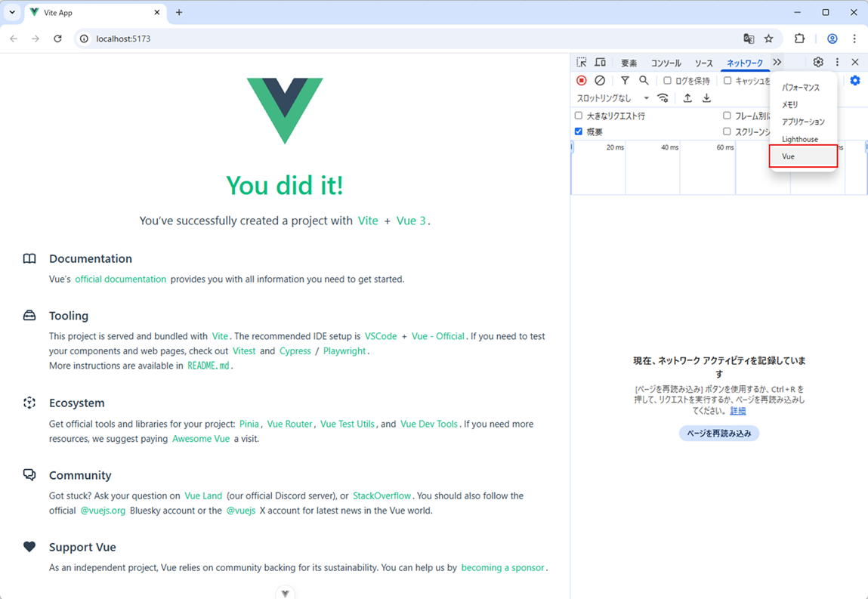Open StackOverflow link
This screenshot has width=868, height=599.
382,496
